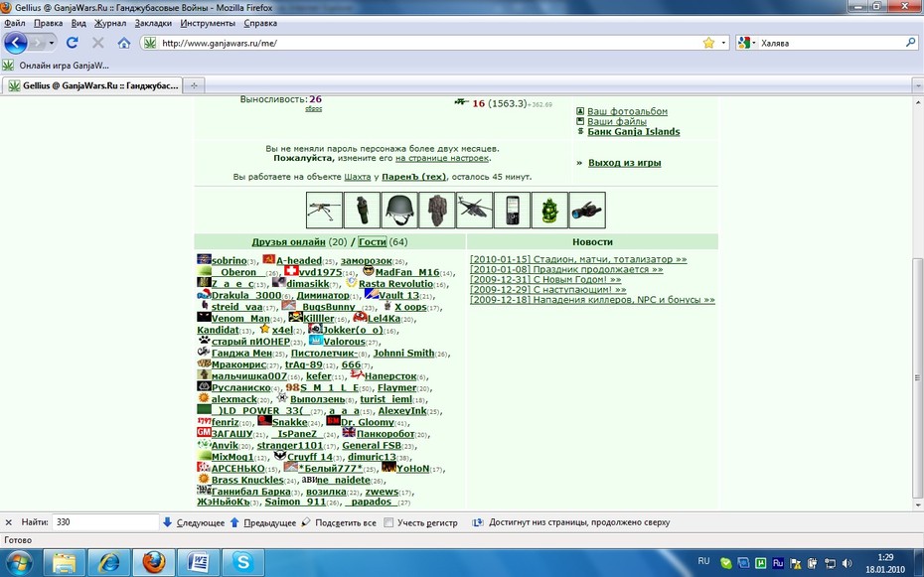Toggle the Учесть регистр checkbox
924x577 pixels.
pos(388,522)
